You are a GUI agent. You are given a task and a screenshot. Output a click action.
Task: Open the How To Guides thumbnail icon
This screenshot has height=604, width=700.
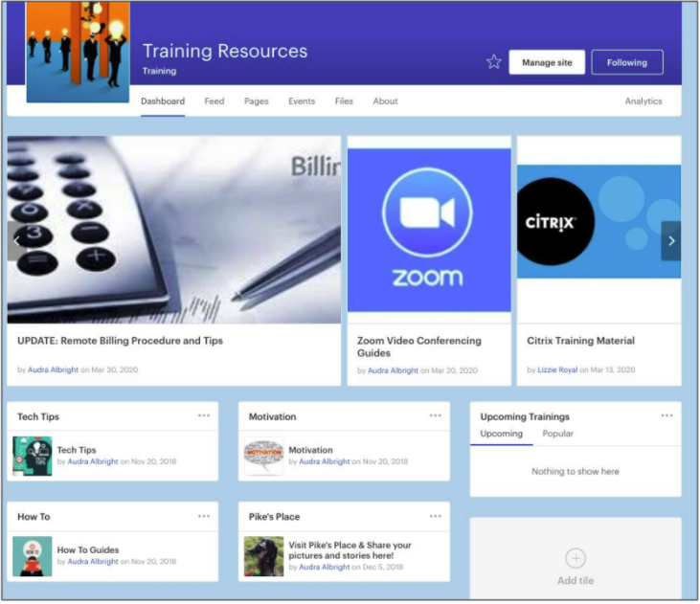coord(33,556)
